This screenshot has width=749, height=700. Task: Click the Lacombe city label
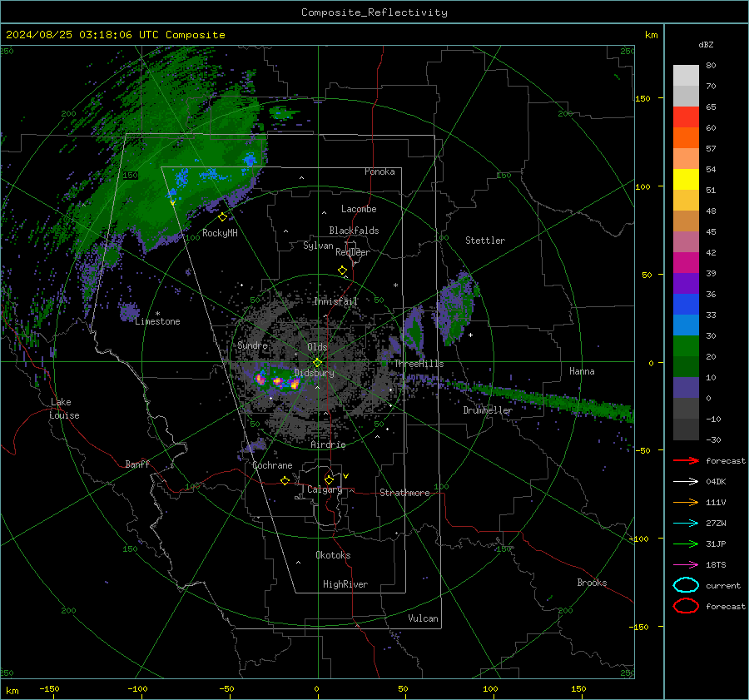point(359,209)
